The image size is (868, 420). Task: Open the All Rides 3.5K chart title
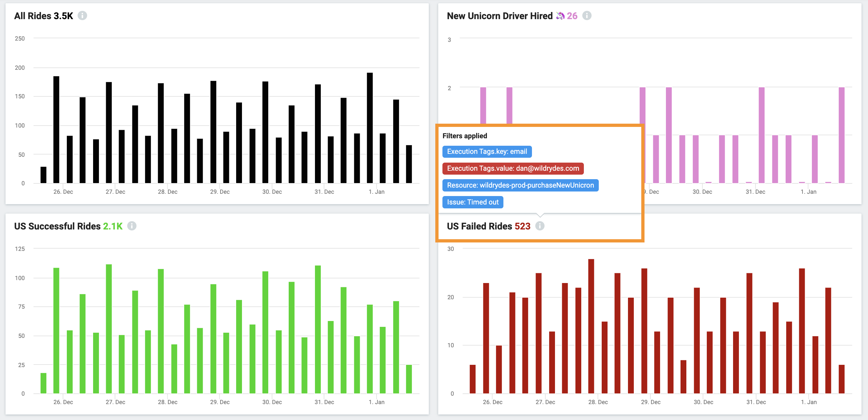(x=43, y=16)
